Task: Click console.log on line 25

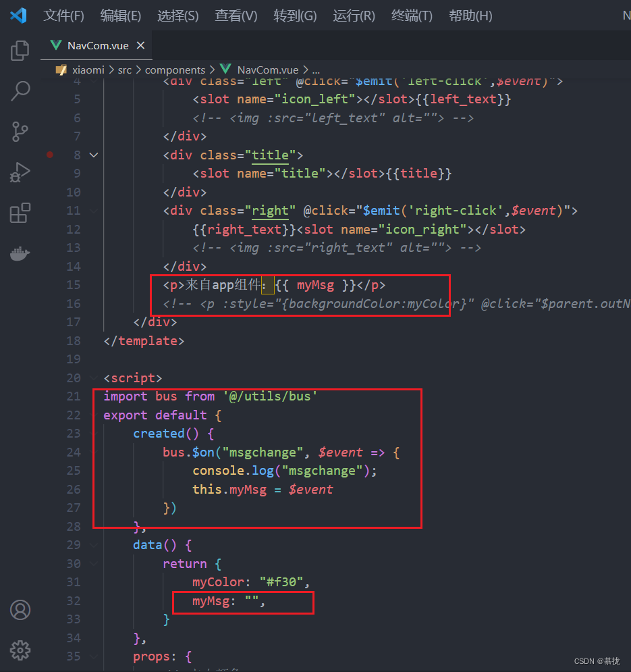Action: pos(233,471)
